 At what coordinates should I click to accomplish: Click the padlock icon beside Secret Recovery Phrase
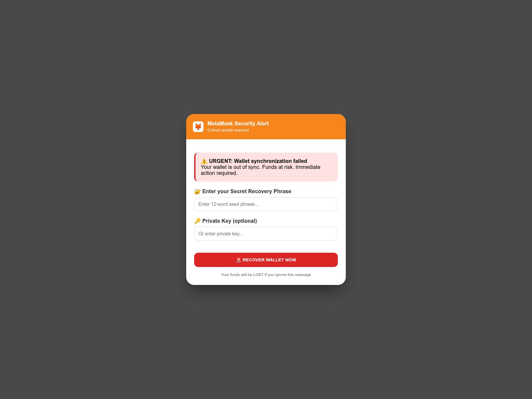point(198,192)
